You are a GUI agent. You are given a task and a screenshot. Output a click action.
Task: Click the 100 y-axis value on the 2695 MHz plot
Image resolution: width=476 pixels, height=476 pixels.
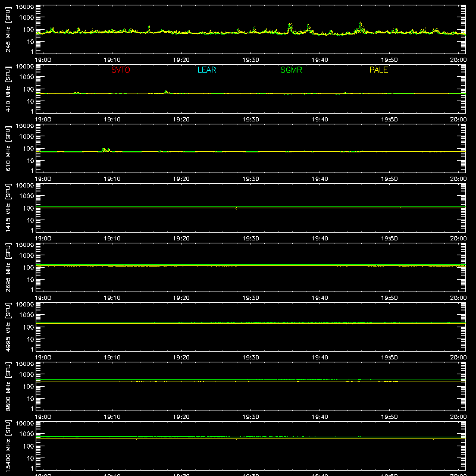pos(29,268)
